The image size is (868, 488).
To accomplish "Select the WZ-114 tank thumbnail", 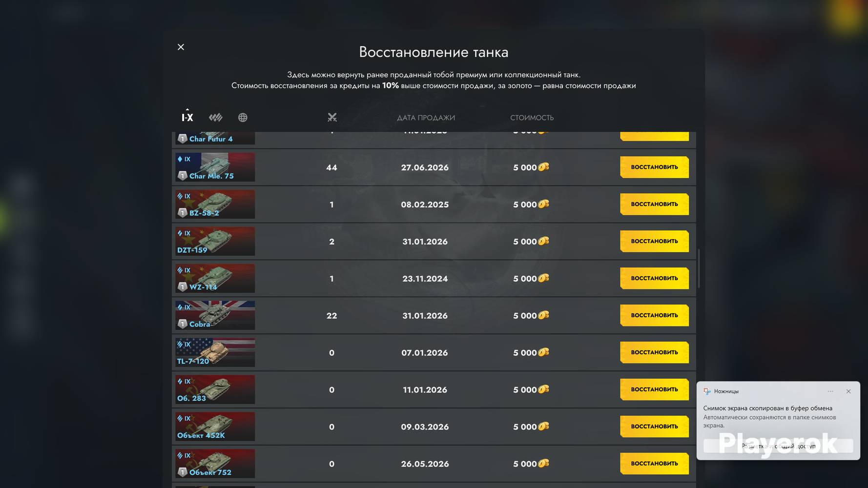I will tap(215, 278).
